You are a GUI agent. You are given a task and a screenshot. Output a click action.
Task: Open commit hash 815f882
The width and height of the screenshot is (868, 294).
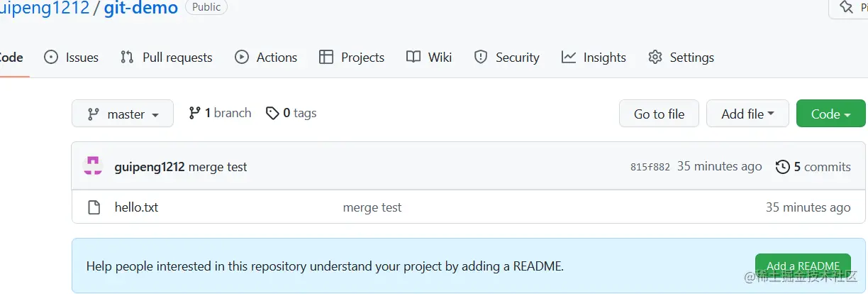pyautogui.click(x=650, y=167)
